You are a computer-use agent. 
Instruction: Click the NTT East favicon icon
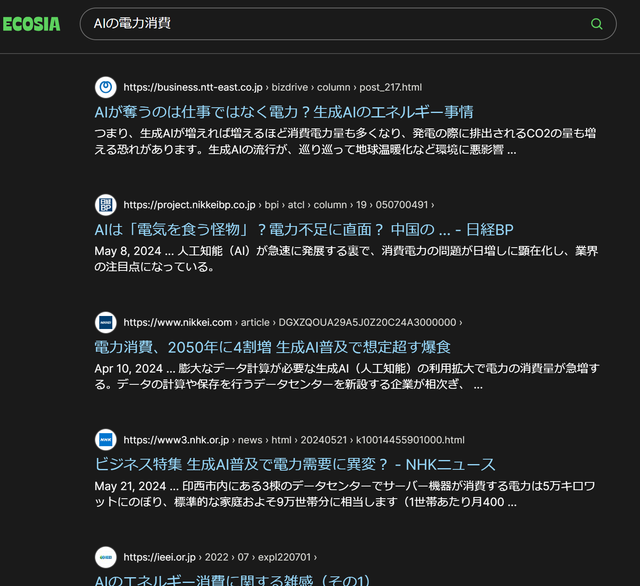pos(106,87)
